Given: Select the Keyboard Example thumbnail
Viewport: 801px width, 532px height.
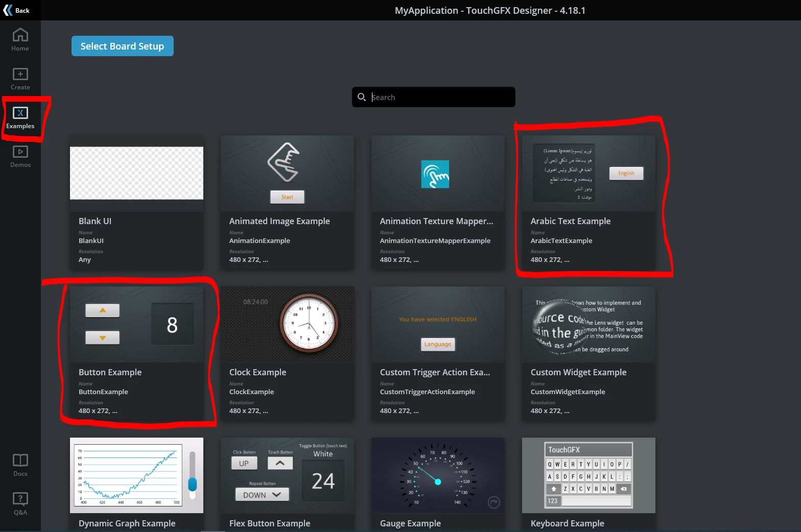Looking at the screenshot, I should pos(588,475).
